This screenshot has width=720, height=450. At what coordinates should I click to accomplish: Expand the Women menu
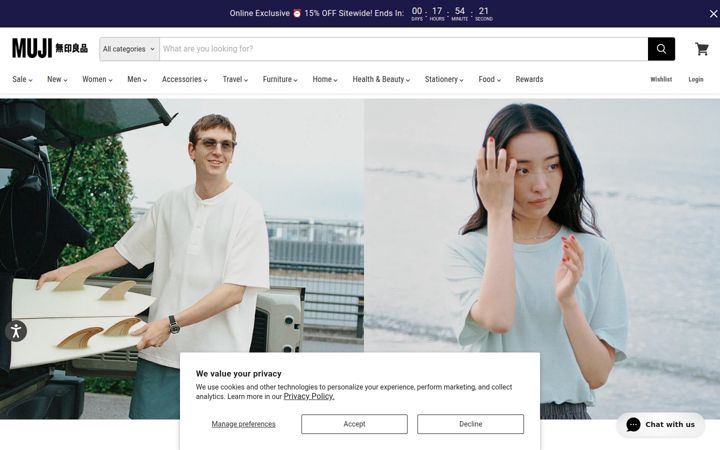coord(97,79)
